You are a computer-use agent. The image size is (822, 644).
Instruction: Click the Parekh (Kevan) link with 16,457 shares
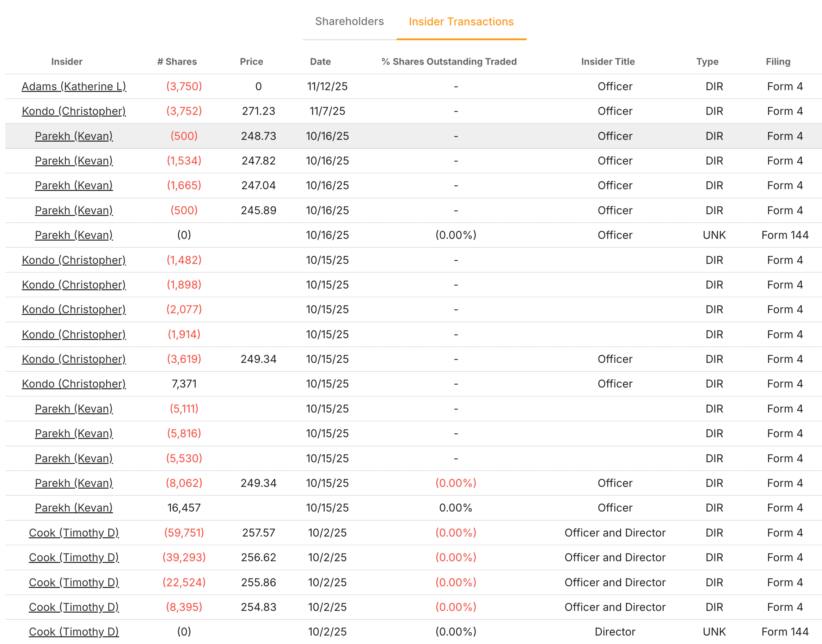[74, 508]
